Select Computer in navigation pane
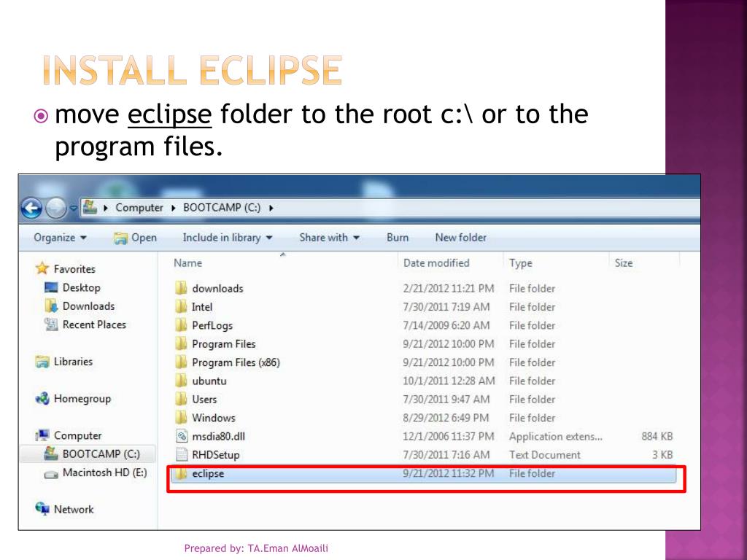This screenshot has width=747, height=560. pyautogui.click(x=77, y=436)
